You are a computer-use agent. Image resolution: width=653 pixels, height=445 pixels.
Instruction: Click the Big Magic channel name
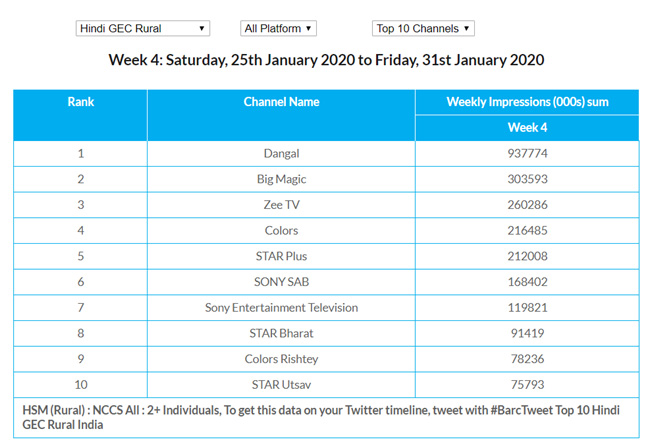(281, 179)
